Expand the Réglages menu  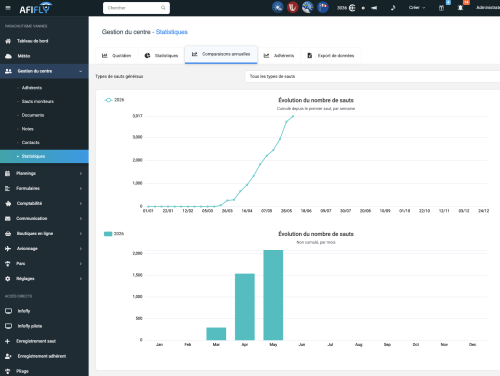[x=44, y=278]
